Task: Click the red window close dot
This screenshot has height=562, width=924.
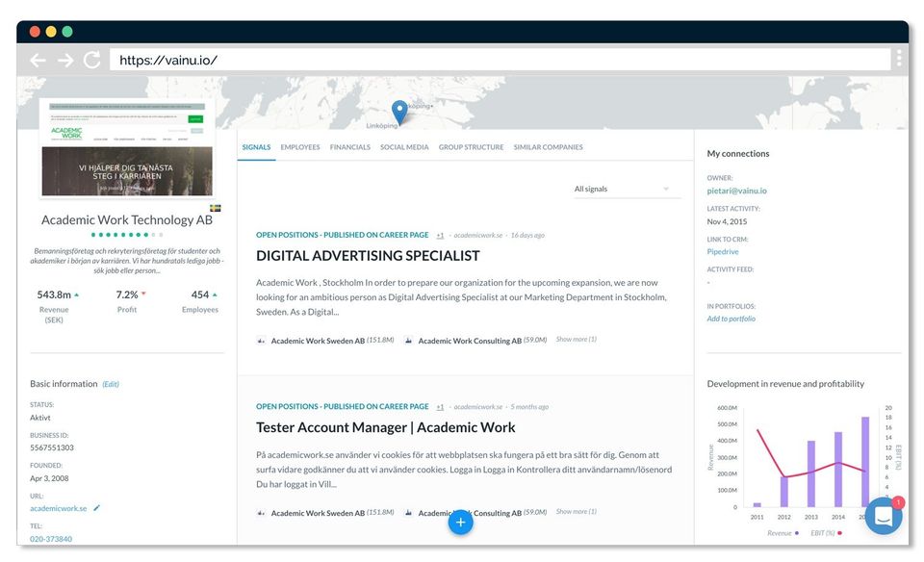Action: pos(35,31)
